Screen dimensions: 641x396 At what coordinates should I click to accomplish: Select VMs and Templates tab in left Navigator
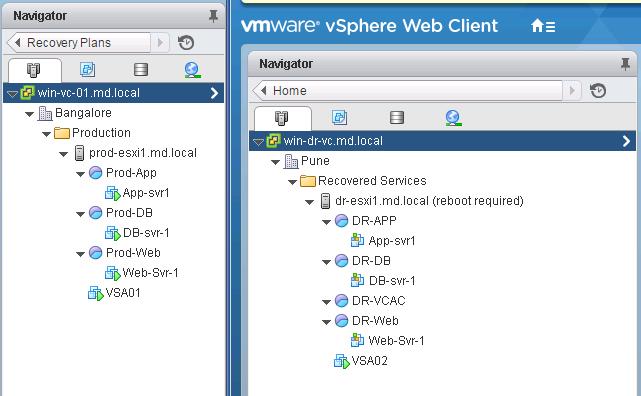(x=87, y=69)
